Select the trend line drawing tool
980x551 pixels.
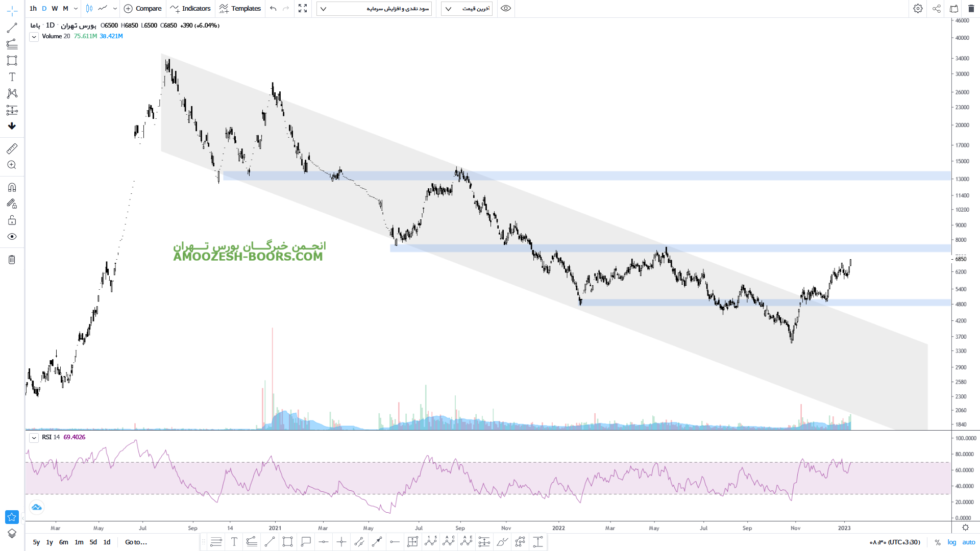click(x=12, y=28)
